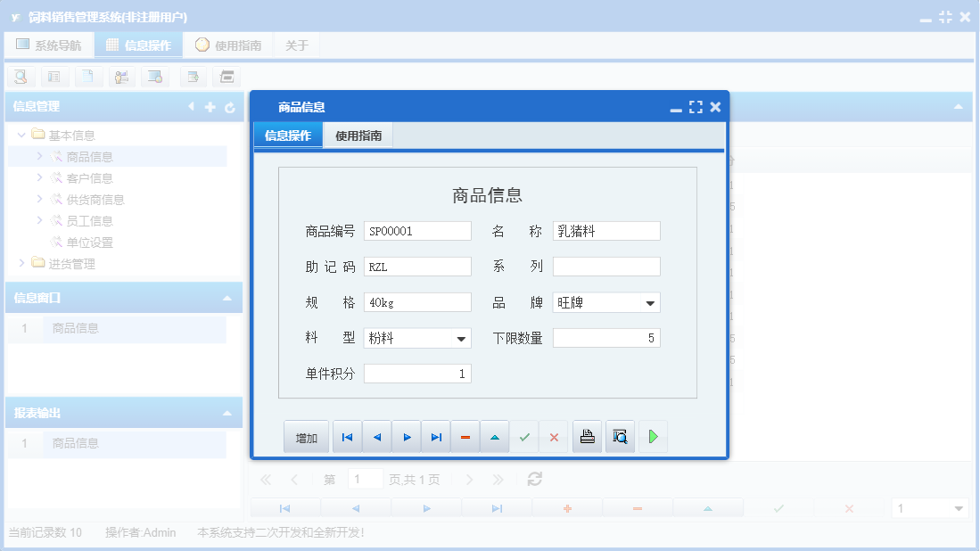Viewport: 980px width, 551px height.
Task: Click the green run arrow in the dialog
Action: tap(652, 436)
